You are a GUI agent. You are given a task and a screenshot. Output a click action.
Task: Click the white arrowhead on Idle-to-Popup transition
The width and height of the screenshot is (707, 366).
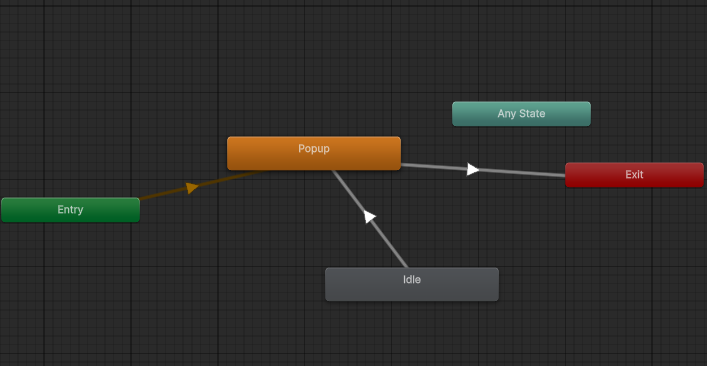[369, 216]
